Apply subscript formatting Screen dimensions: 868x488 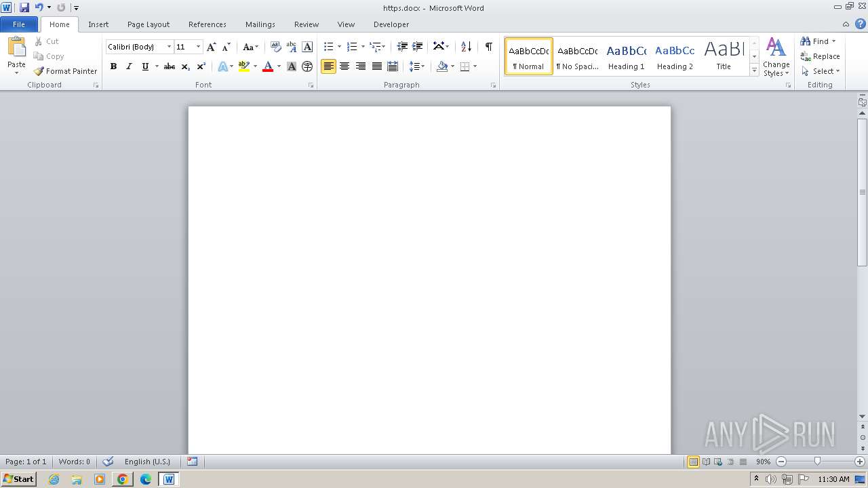coord(185,66)
